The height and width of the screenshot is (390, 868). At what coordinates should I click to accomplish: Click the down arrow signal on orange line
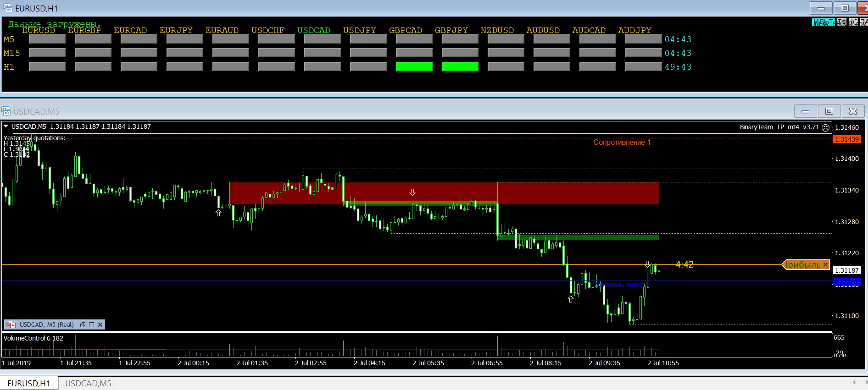click(x=647, y=264)
